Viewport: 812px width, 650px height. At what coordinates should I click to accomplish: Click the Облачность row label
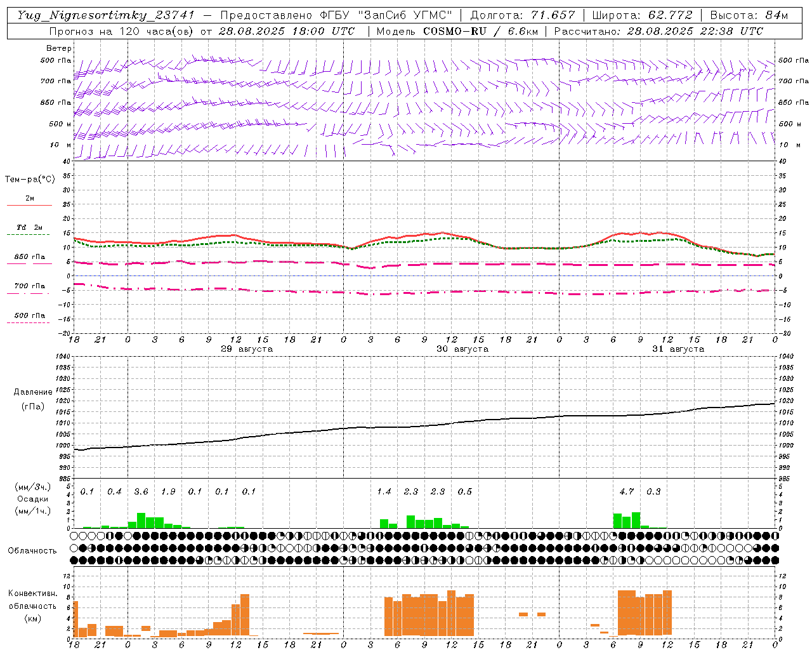pyautogui.click(x=32, y=551)
